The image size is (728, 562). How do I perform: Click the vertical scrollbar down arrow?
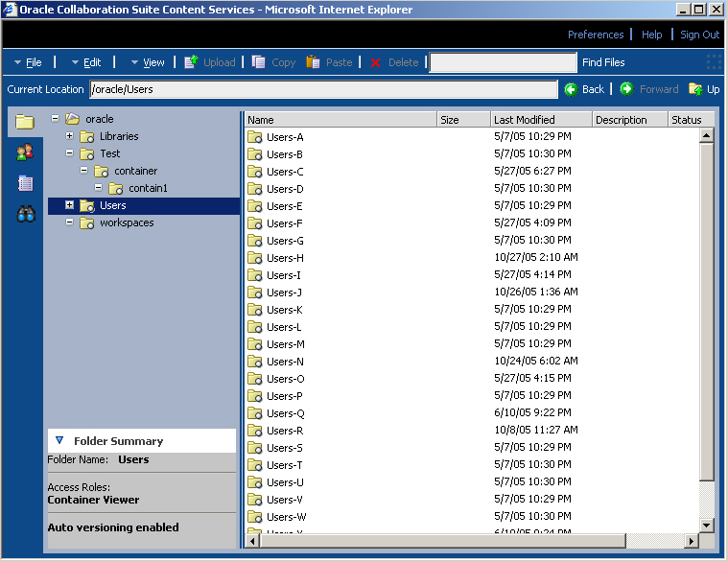[x=707, y=526]
